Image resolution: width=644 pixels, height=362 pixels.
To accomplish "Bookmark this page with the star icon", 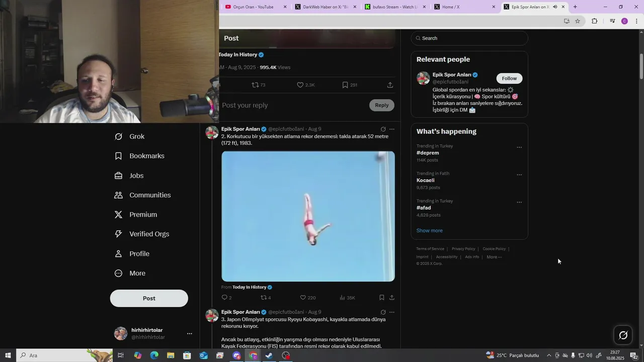I will pyautogui.click(x=578, y=21).
